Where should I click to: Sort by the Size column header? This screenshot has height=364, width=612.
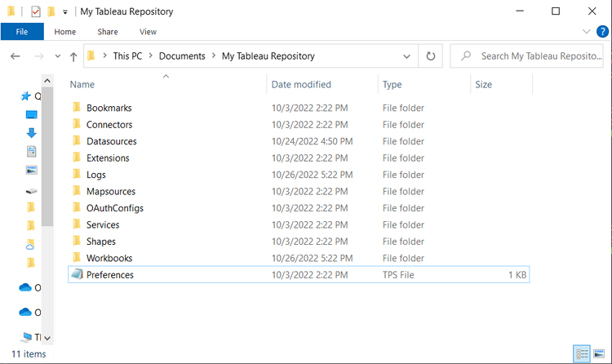483,84
